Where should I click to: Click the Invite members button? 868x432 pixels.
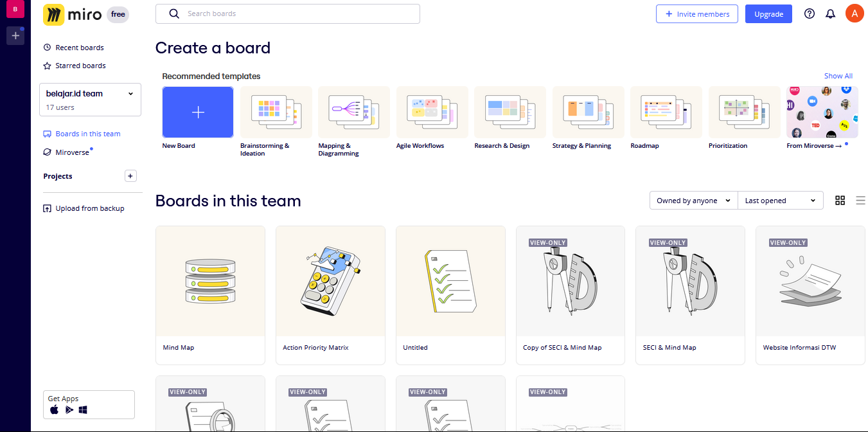(x=697, y=14)
